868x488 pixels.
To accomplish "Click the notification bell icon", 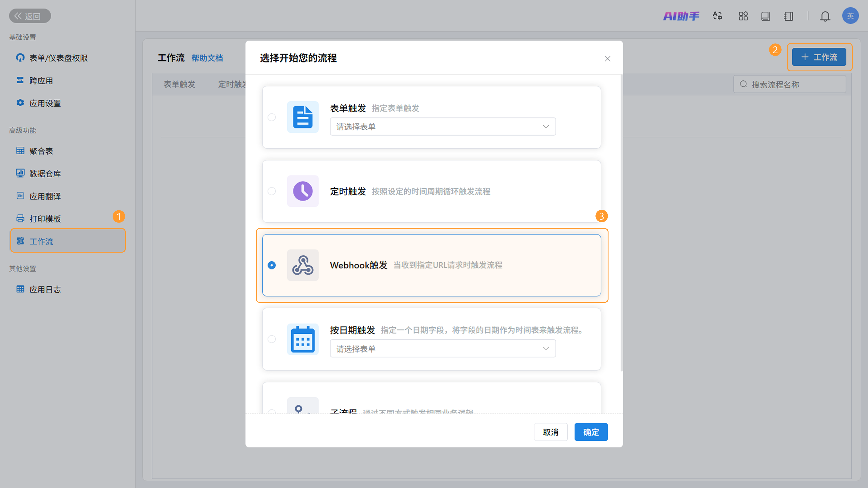I will [825, 16].
